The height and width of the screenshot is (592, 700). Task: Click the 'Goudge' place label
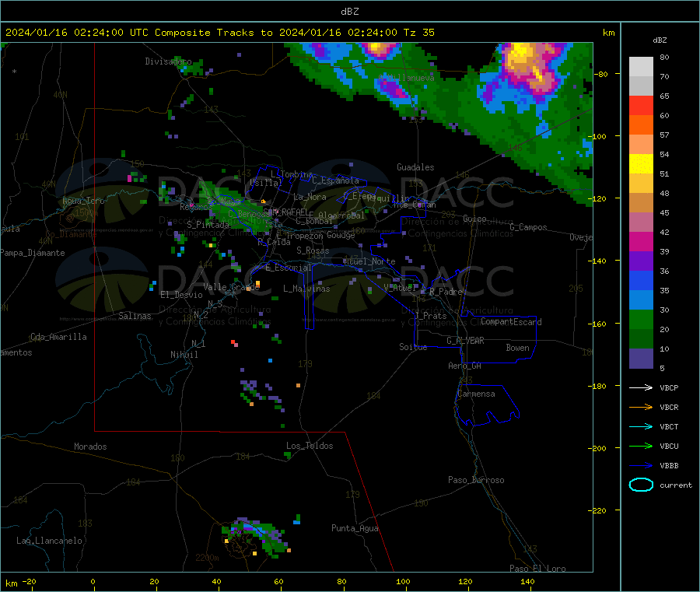tap(341, 235)
